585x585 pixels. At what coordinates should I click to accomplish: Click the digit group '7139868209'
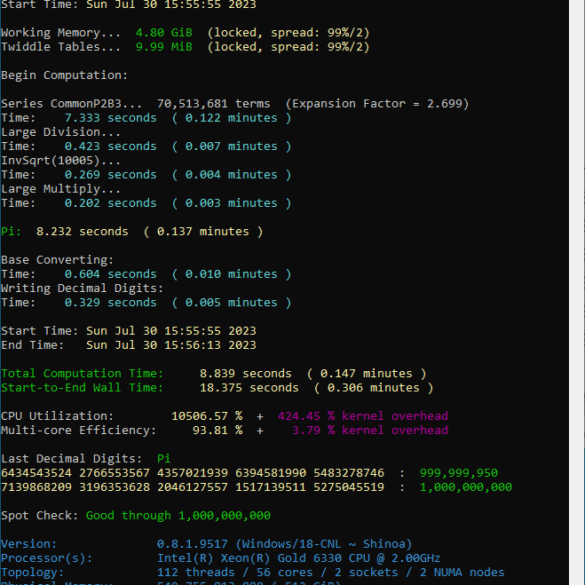36,487
